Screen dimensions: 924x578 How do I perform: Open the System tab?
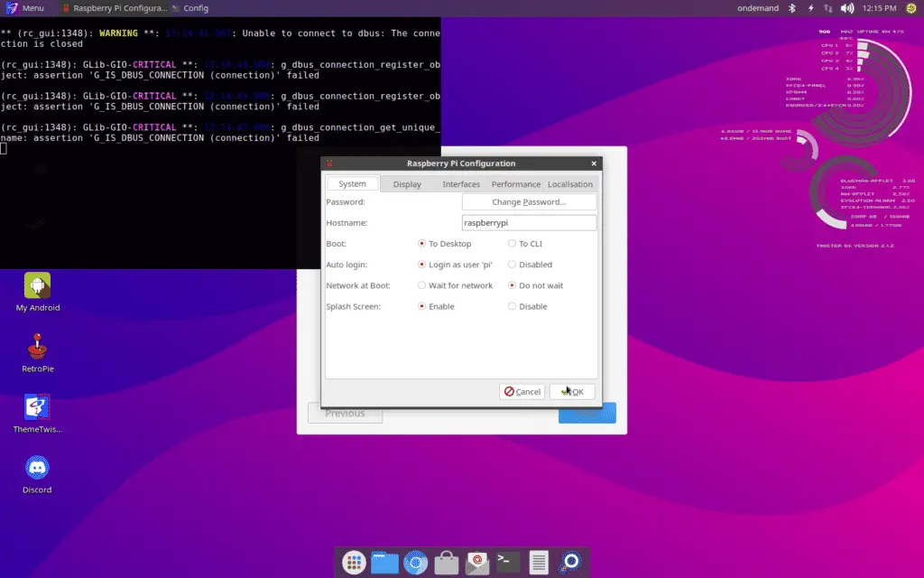(x=352, y=184)
